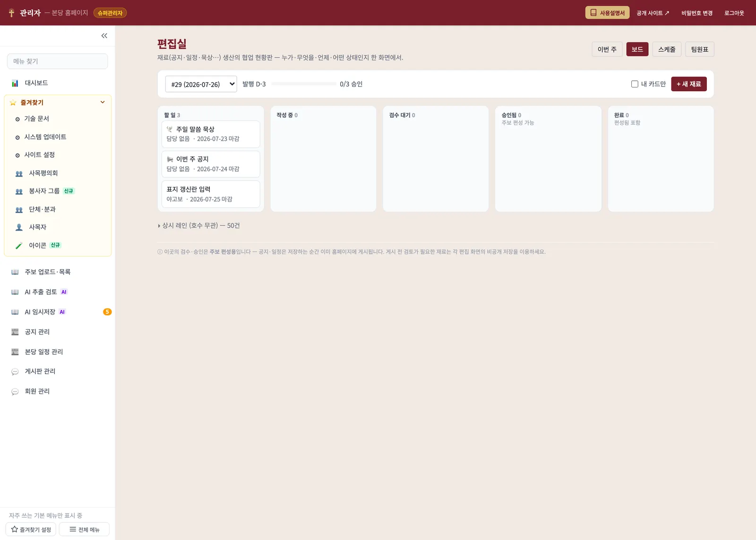The width and height of the screenshot is (756, 540).
Task: Click the 0/3 승인 progress bar
Action: click(304, 84)
